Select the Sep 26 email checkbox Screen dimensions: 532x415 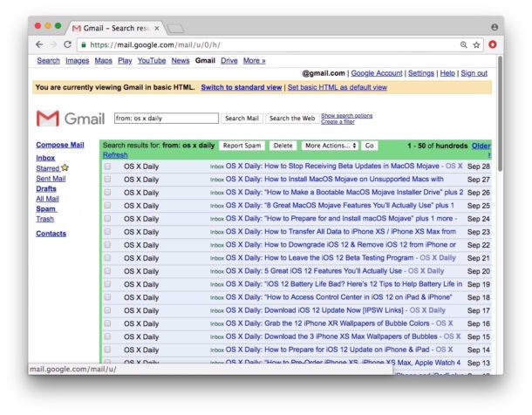pos(107,192)
